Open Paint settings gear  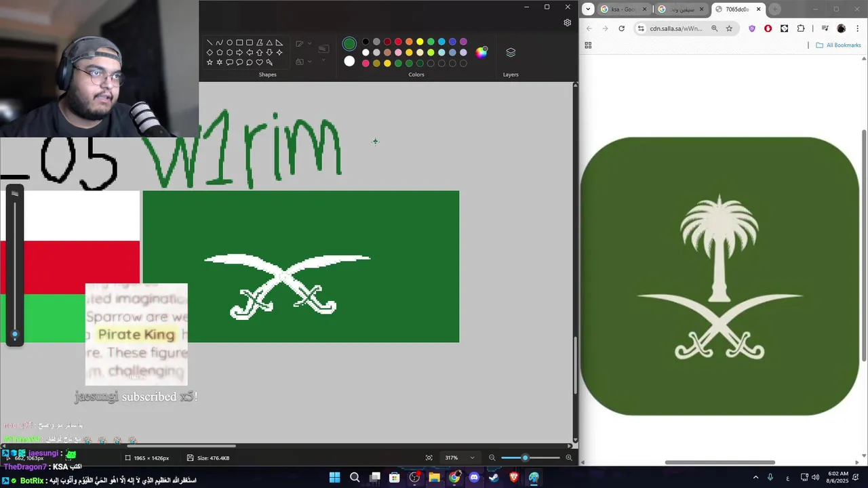click(x=568, y=22)
